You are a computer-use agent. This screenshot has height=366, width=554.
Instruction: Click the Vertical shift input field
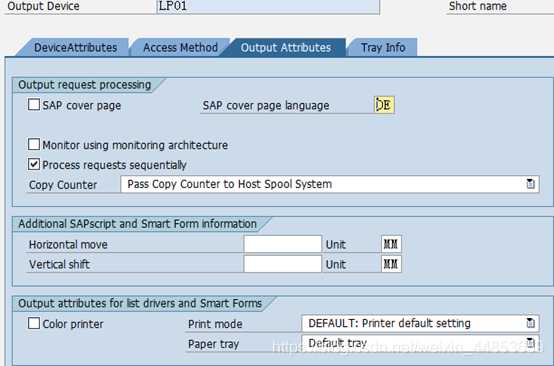(x=282, y=264)
